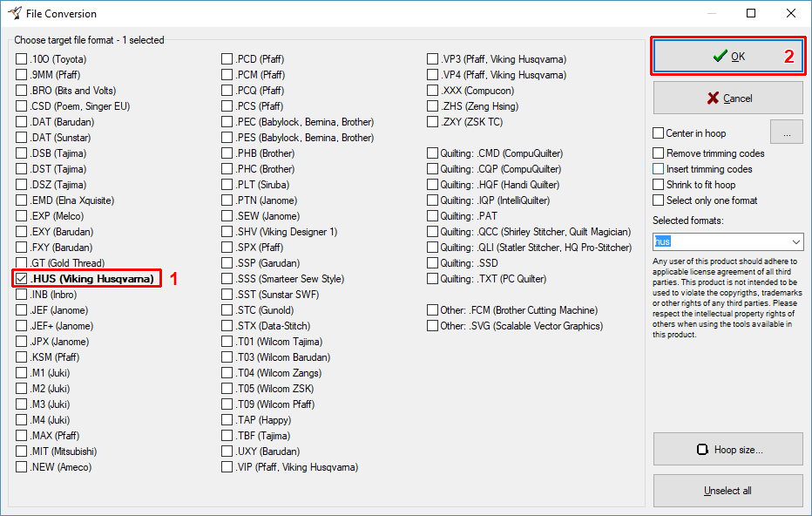Select the .MAX (Pfaff) checkbox
The height and width of the screenshot is (516, 812).
click(21, 435)
